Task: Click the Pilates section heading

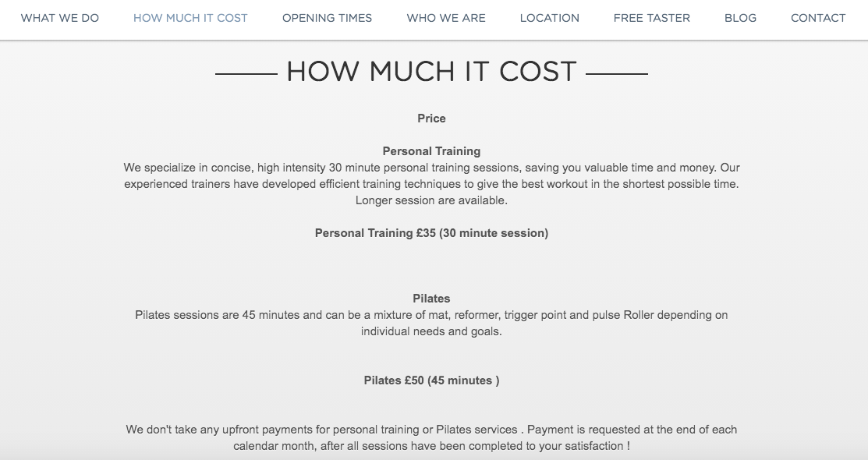Action: click(431, 299)
